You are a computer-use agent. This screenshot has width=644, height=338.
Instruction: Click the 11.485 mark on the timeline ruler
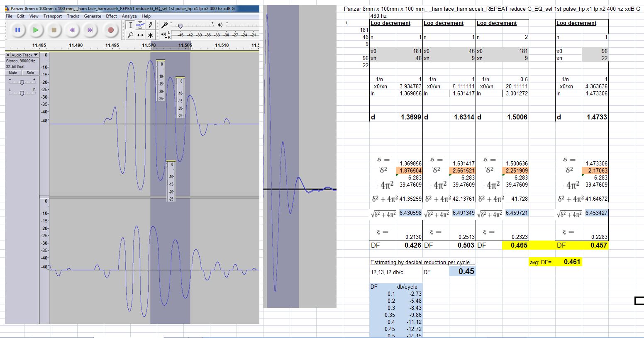tap(39, 45)
